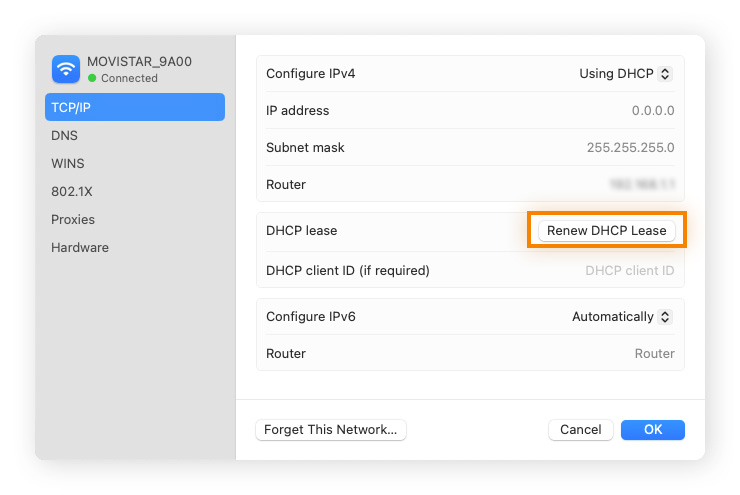The height and width of the screenshot is (495, 740).
Task: Open the Configure IPv6 Automatically dropdown
Action: [x=622, y=317]
